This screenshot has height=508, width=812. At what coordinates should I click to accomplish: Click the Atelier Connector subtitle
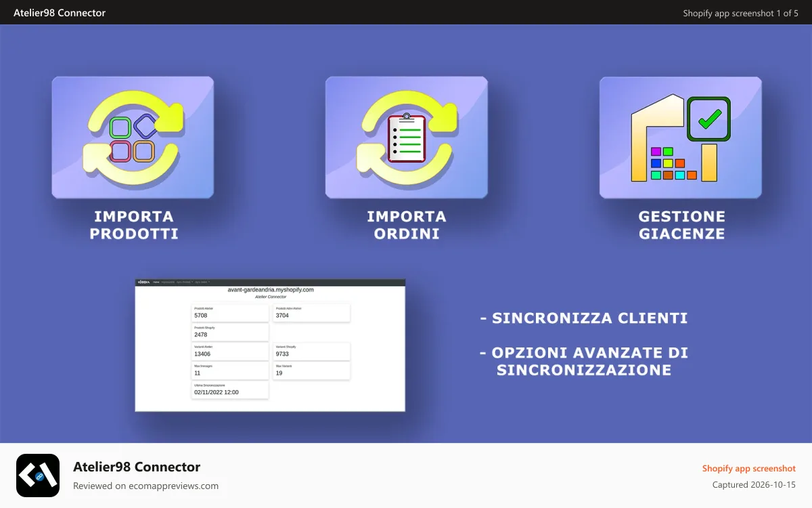click(x=271, y=297)
